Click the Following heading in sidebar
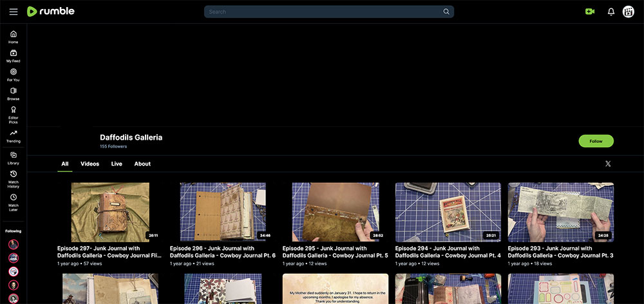This screenshot has width=644, height=304. click(13, 231)
